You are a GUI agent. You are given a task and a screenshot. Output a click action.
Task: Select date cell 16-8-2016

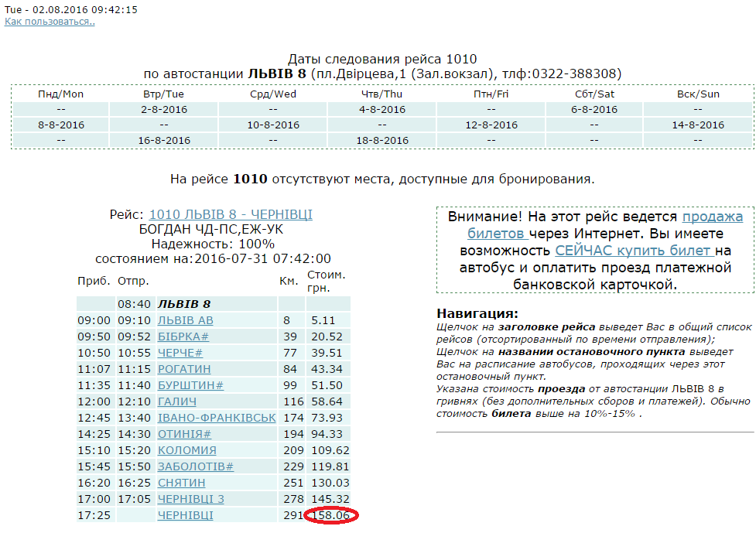click(164, 141)
